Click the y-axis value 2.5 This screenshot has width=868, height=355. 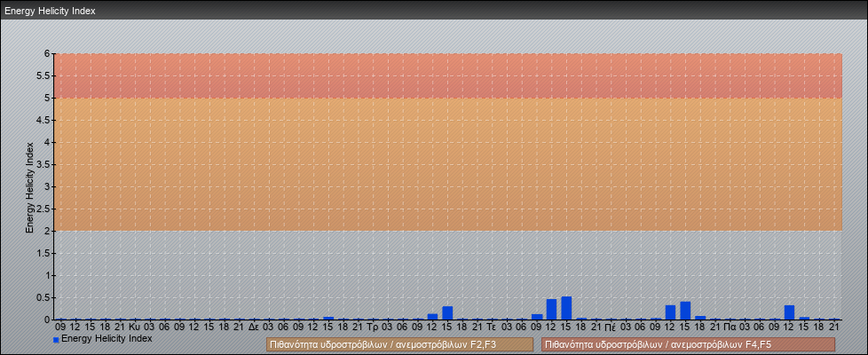point(44,209)
